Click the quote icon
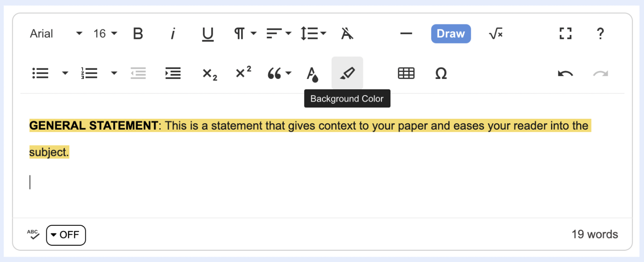Viewport: 644px width, 262px height. click(274, 73)
